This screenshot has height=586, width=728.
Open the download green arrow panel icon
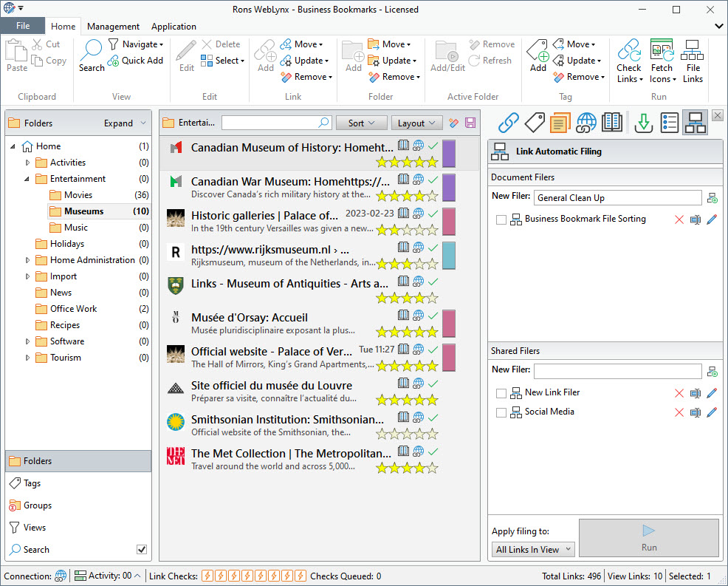[644, 123]
